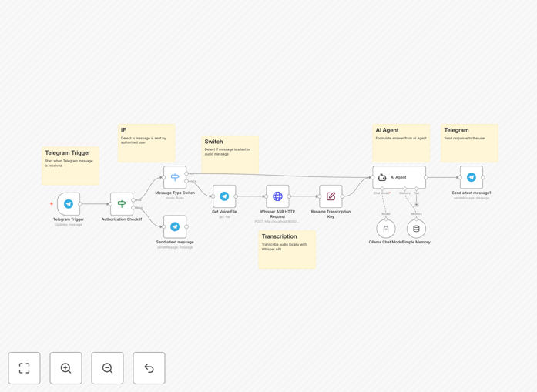Zoom in on the workflow canvas
Image resolution: width=537 pixels, height=392 pixels.
point(65,368)
